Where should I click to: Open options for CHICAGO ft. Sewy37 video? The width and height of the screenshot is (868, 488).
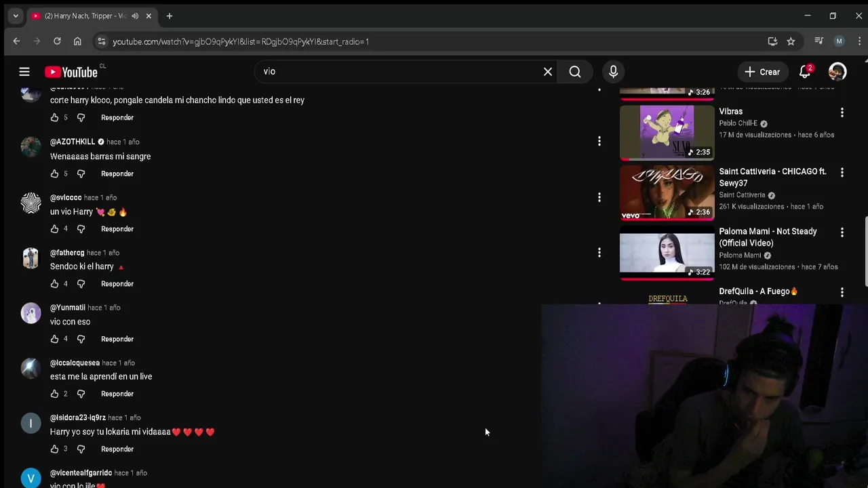click(842, 173)
